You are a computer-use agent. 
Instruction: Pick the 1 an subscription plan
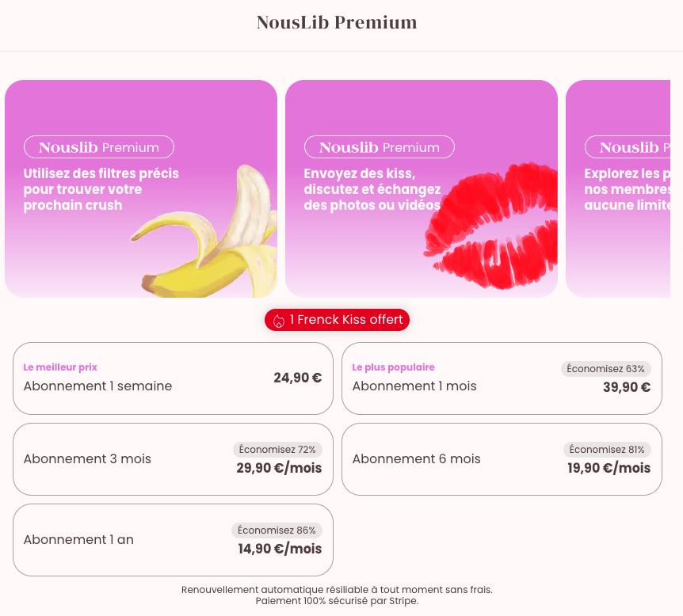tap(173, 540)
